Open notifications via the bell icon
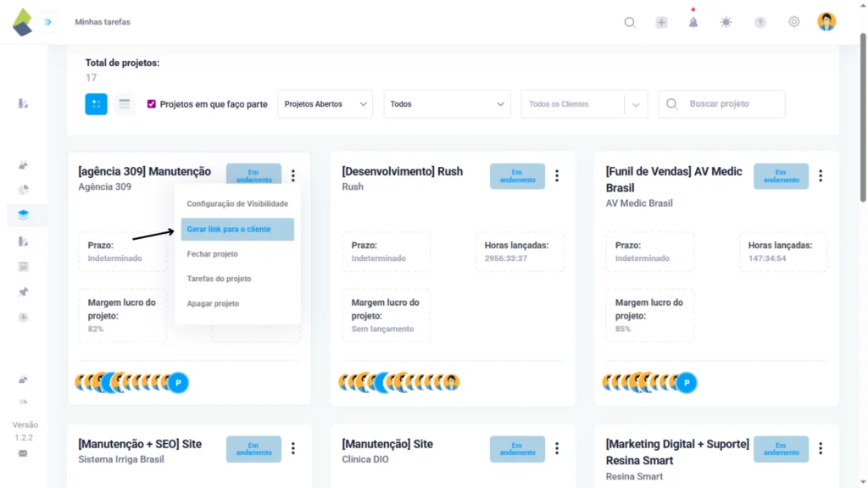Screen dimensions: 868x488 click(693, 21)
